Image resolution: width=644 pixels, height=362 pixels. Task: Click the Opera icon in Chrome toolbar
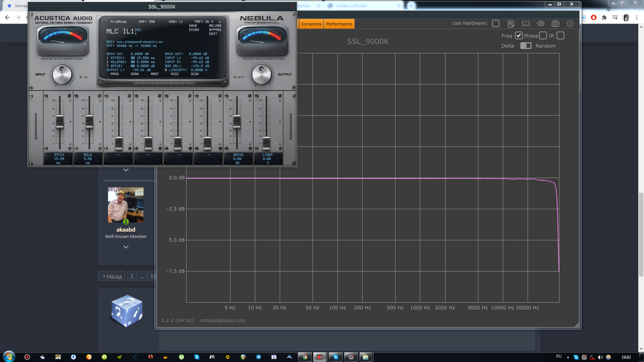coord(594,17)
